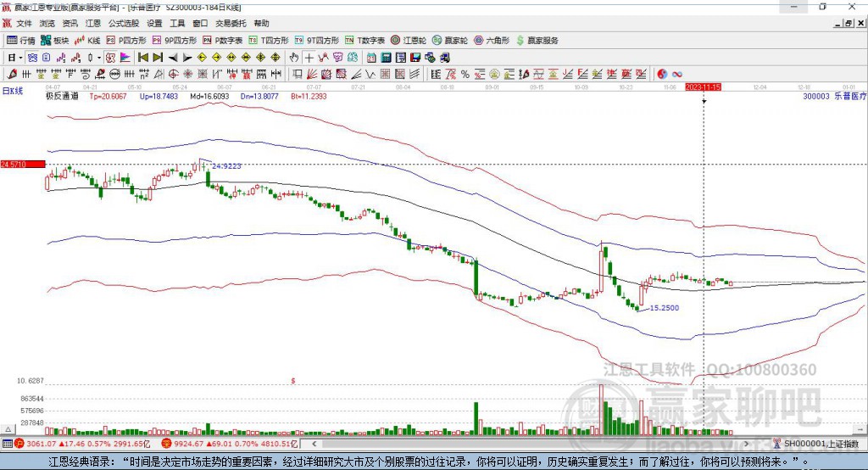Screen dimensions: 868x470
Task: Open the 9T四方形 tool
Action: tap(317, 41)
